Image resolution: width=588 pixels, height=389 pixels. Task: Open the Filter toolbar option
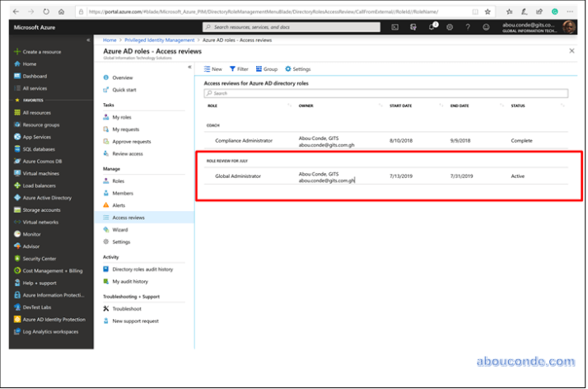point(239,69)
